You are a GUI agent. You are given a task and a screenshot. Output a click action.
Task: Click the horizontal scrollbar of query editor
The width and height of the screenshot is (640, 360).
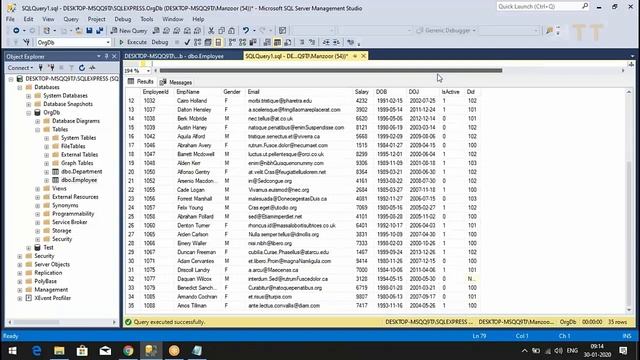(x=331, y=71)
